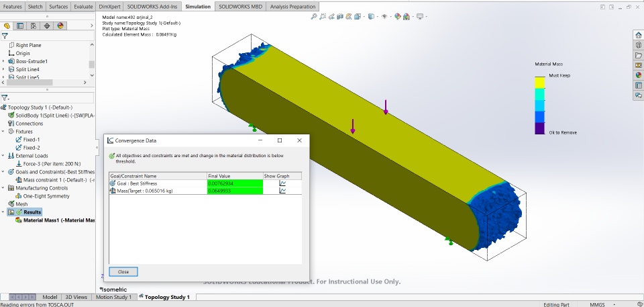This screenshot has height=307, width=644.
Task: Collapse the External Loads node
Action: pos(4,156)
